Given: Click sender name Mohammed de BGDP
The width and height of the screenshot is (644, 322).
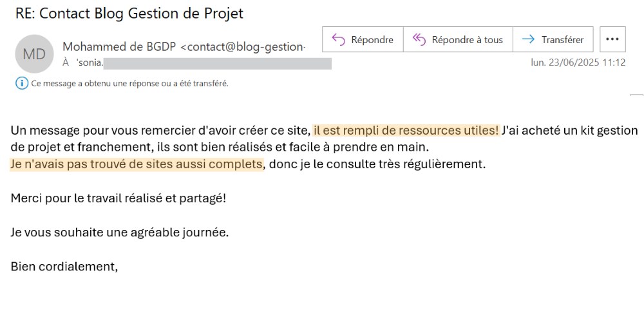Looking at the screenshot, I should pyautogui.click(x=120, y=47).
